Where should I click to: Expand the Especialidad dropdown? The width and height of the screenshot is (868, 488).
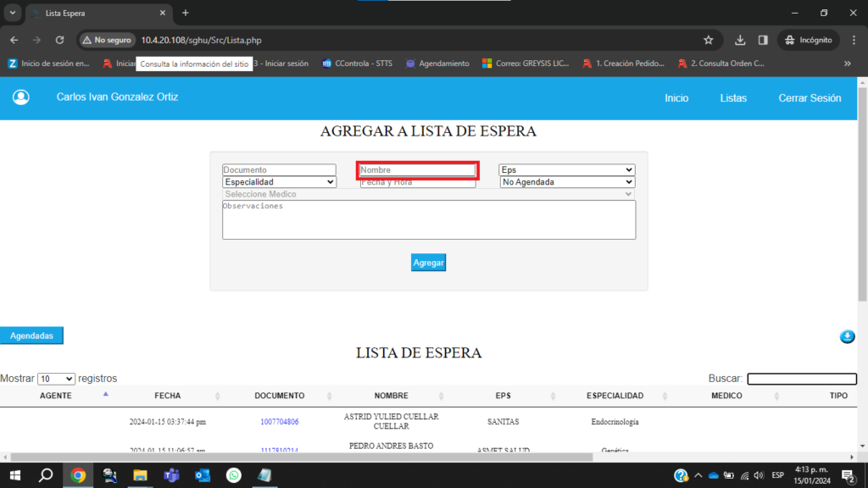(279, 182)
